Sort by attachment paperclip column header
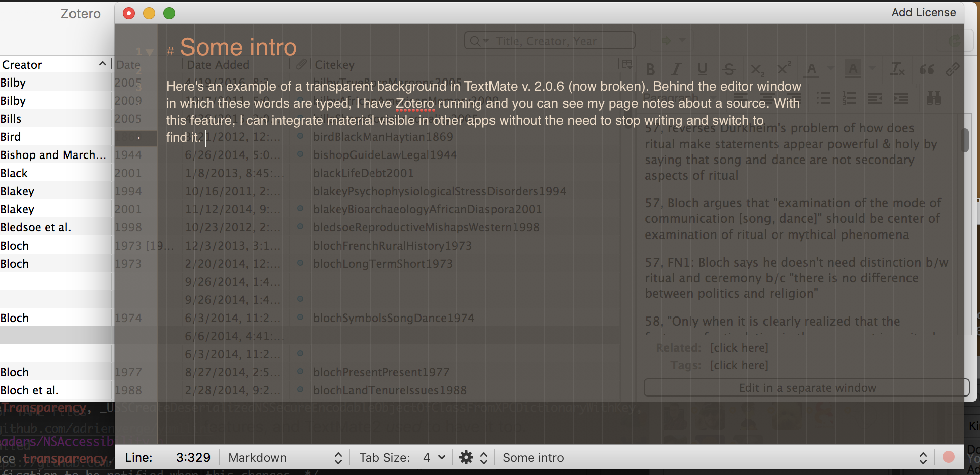The width and height of the screenshot is (980, 475). point(301,64)
